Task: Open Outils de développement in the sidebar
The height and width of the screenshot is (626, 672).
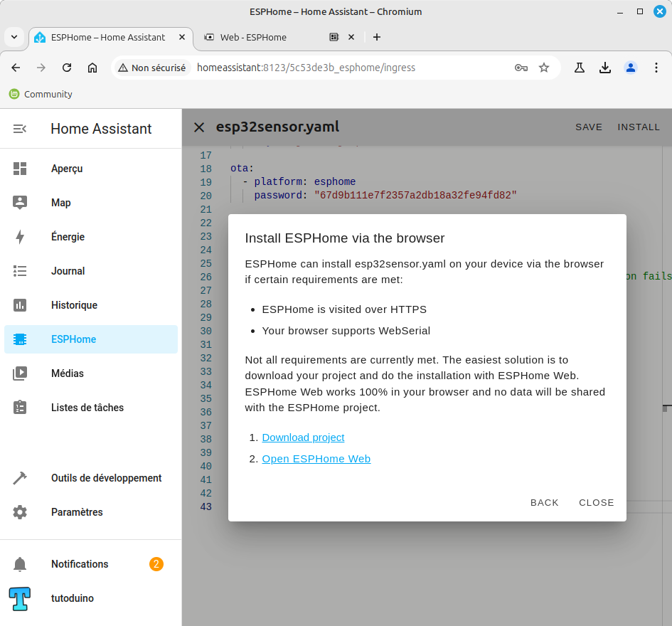Action: (x=91, y=478)
